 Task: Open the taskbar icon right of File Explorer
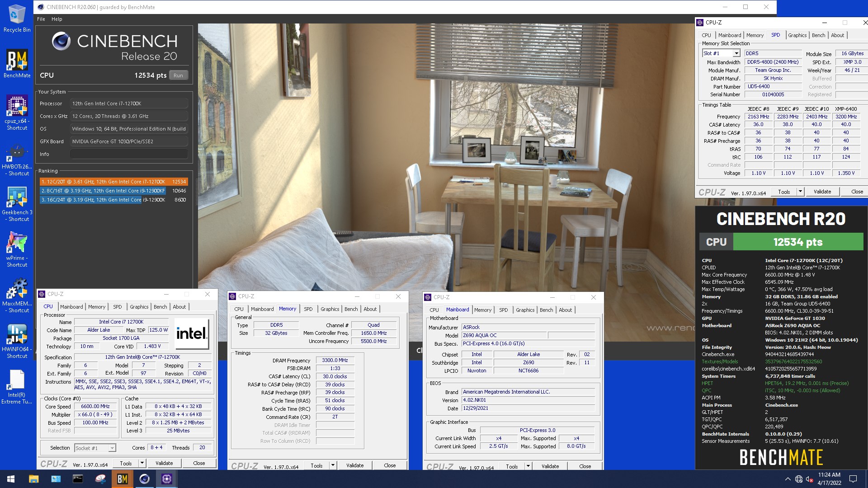(x=56, y=479)
